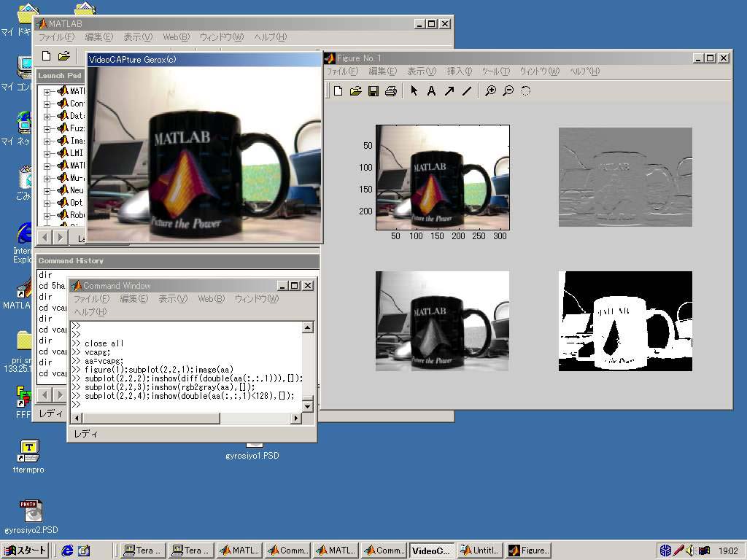Viewport: 747px width, 560px height.
Task: Click the VideoCAPture Gerox(c) title bar
Action: coord(204,60)
